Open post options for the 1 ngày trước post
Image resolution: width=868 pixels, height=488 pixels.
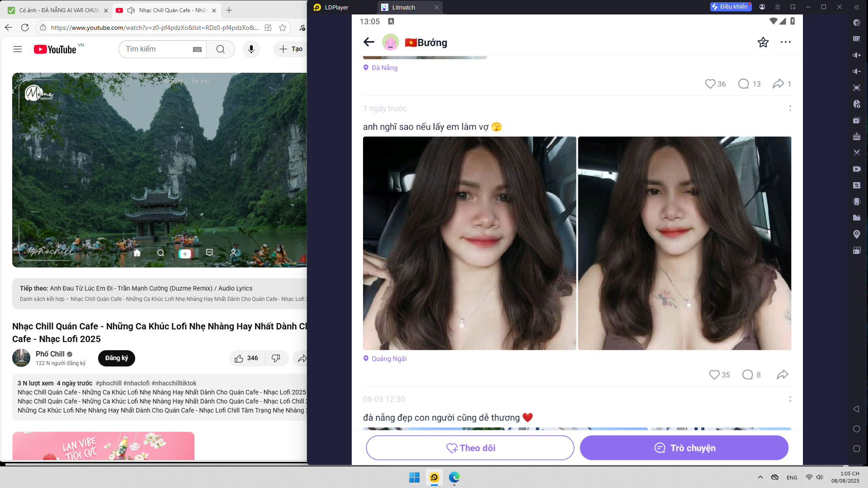click(790, 108)
